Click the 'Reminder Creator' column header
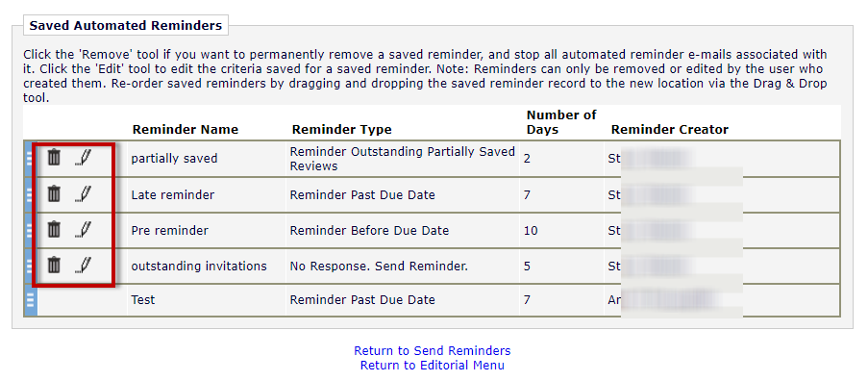Screen dimensions: 868x381 point(670,130)
